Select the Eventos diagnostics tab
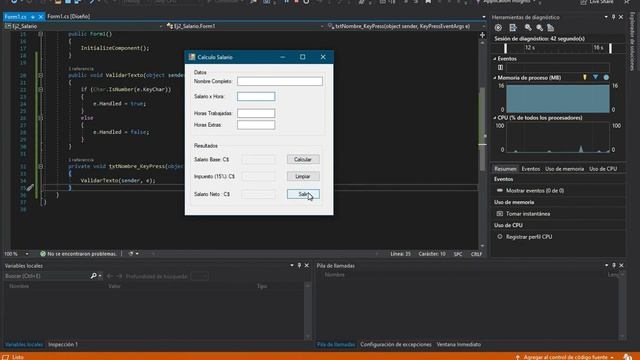 pos(531,169)
